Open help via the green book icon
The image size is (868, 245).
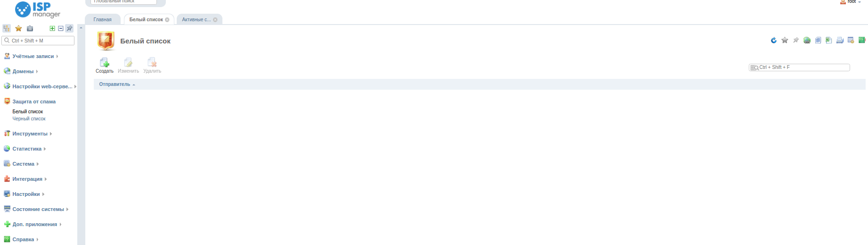click(862, 40)
